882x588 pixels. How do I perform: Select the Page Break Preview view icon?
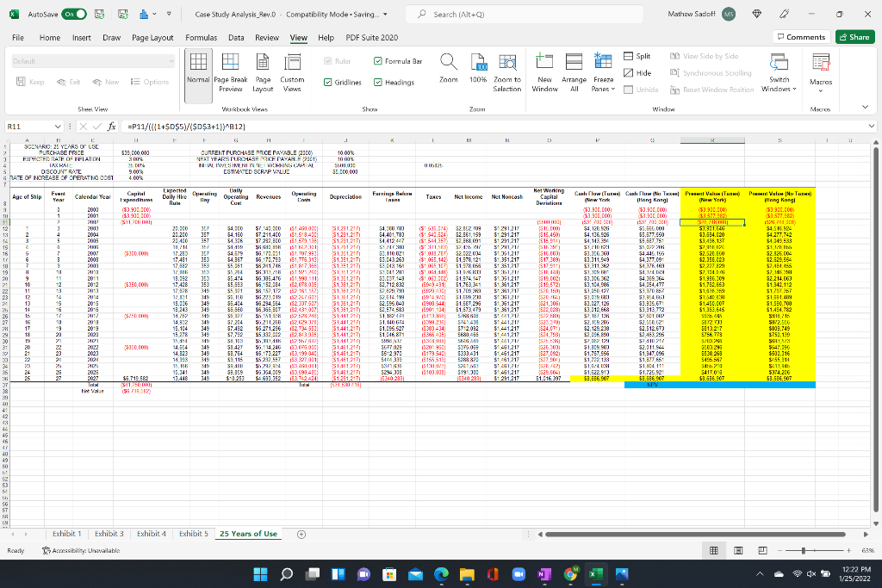(x=230, y=72)
